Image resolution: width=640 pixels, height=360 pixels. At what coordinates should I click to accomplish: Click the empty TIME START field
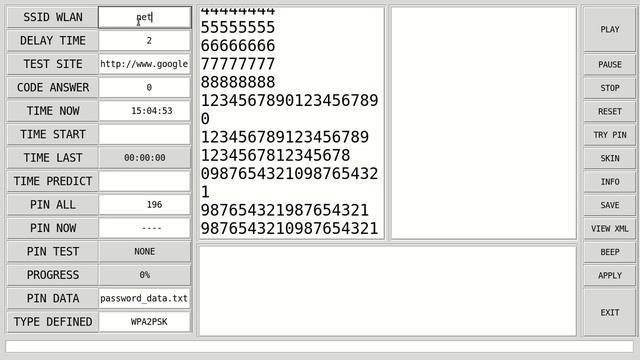[x=144, y=134]
